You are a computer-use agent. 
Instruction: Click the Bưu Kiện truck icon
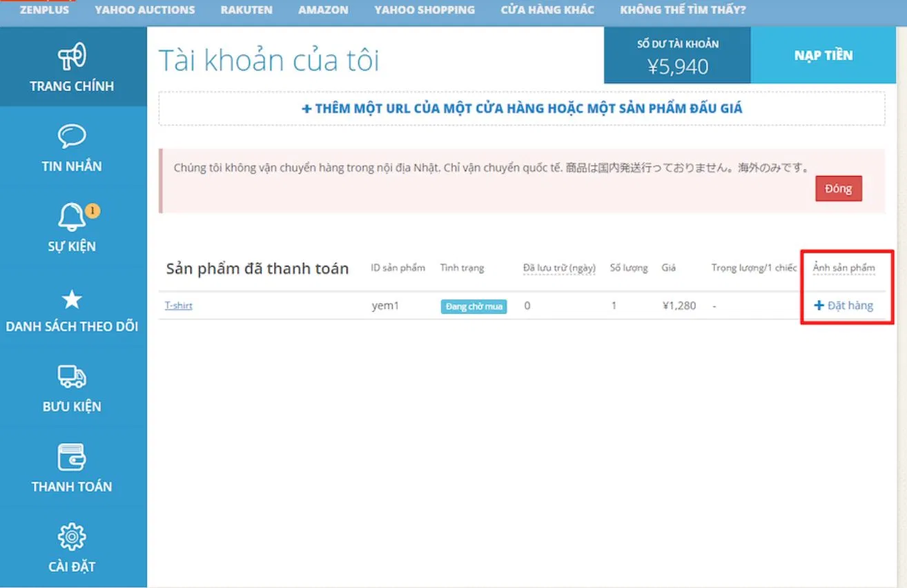(72, 377)
